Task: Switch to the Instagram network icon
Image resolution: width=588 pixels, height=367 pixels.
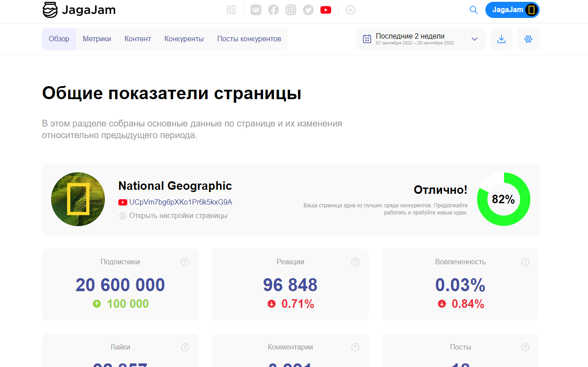Action: pos(290,9)
